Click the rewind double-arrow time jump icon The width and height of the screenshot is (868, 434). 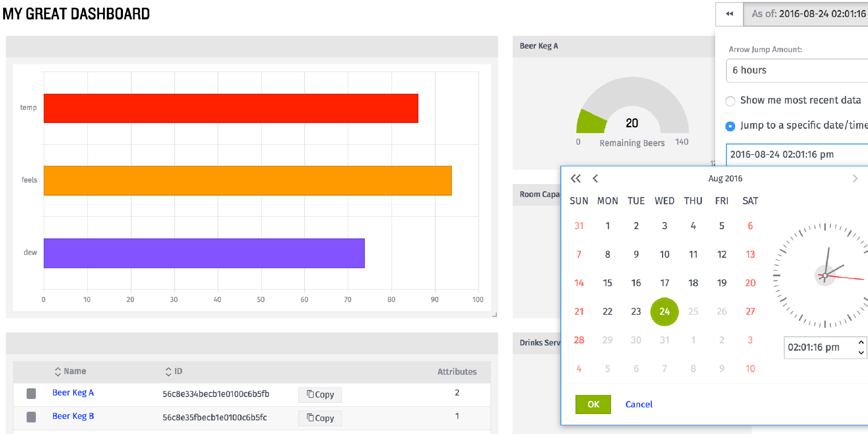coord(729,14)
